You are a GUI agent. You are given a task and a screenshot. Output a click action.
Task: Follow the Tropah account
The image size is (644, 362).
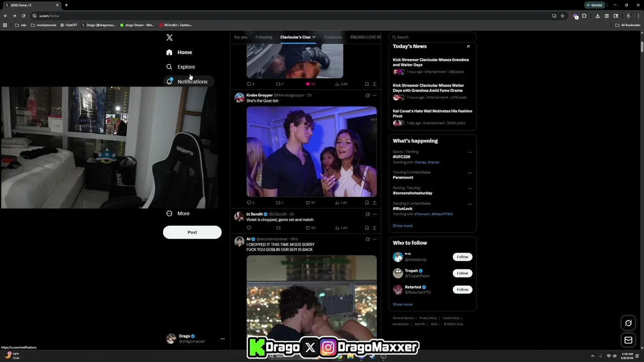[x=462, y=273]
